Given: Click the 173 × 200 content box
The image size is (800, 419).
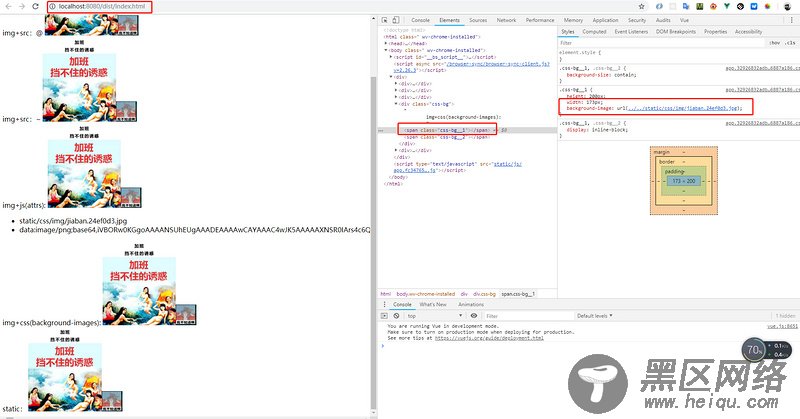Looking at the screenshot, I should pos(684,181).
